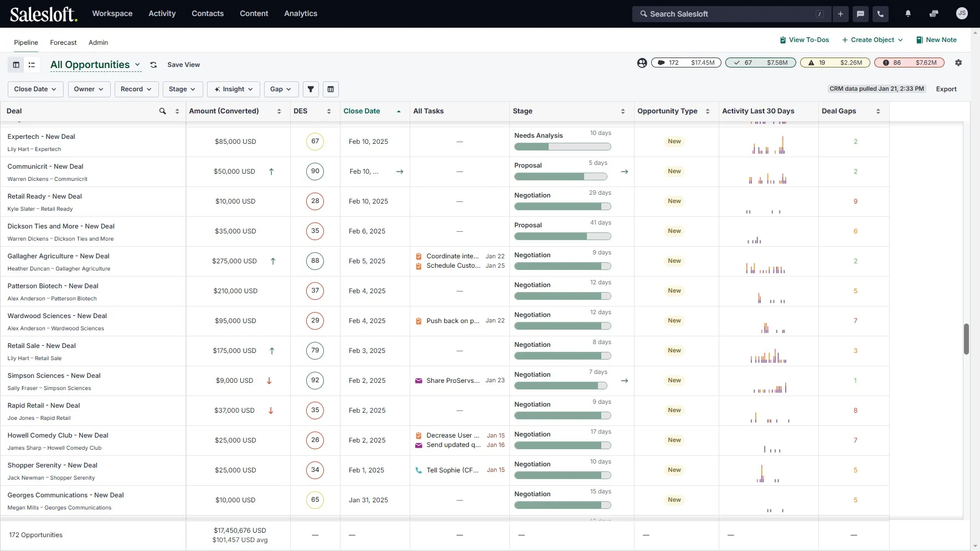Open the Contacts menu
This screenshot has width=980, height=551.
208,13
